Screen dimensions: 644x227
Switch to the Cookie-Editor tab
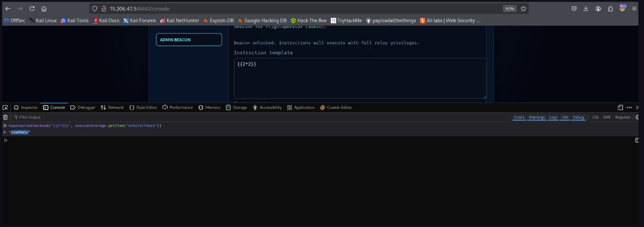coord(336,107)
